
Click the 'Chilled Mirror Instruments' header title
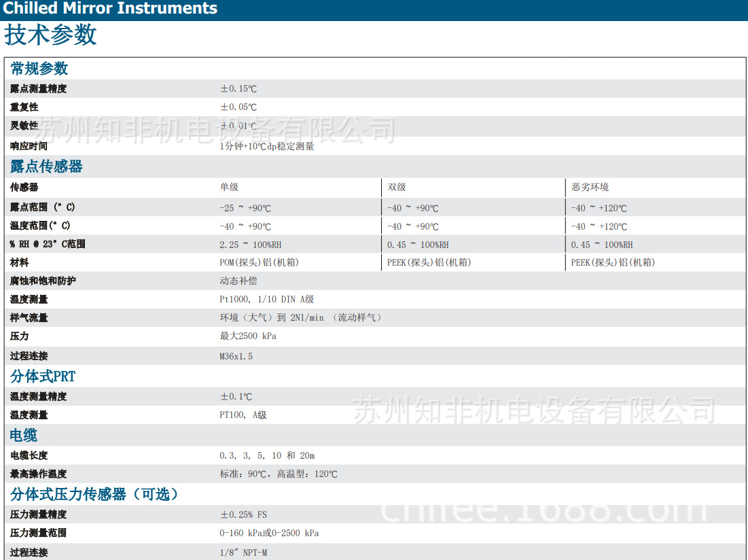point(110,8)
